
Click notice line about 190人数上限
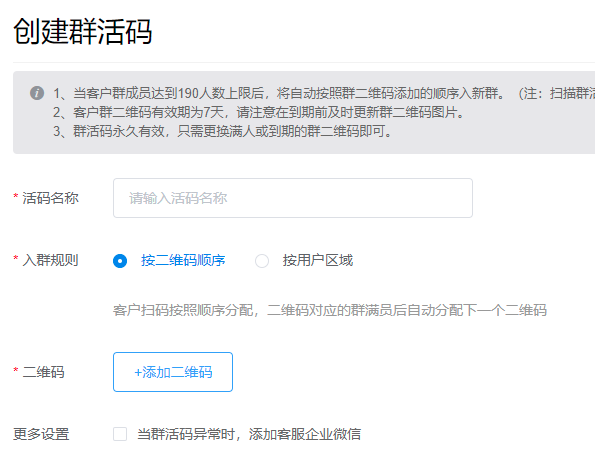[324, 93]
